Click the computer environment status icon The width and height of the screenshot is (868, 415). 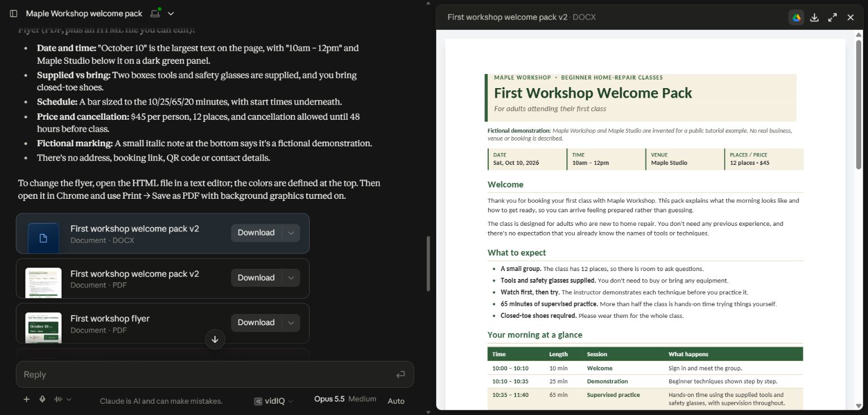coord(155,13)
